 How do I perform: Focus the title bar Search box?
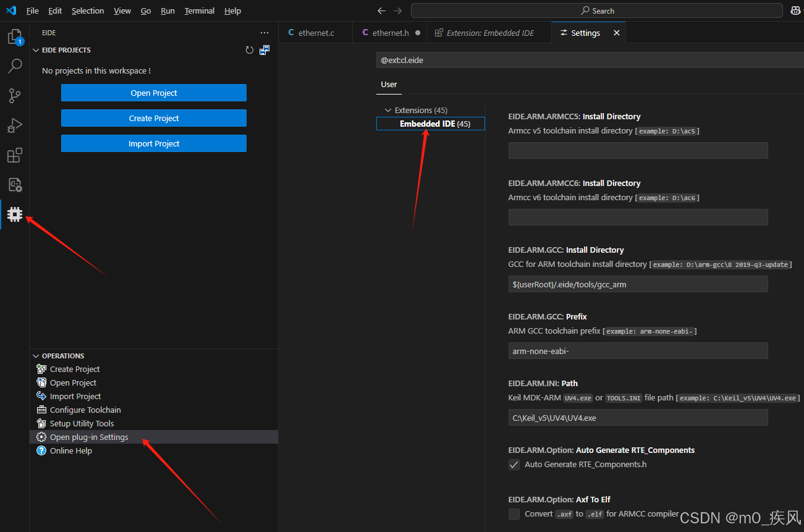coord(597,11)
